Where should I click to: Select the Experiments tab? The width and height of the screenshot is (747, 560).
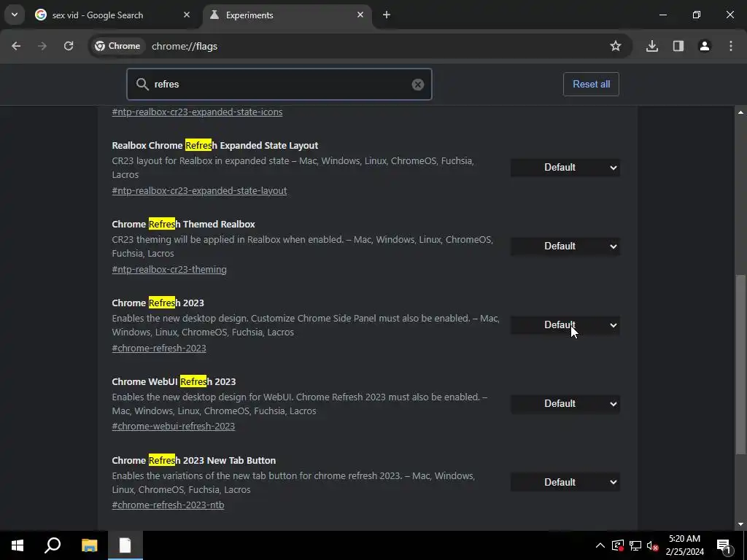[x=287, y=15]
